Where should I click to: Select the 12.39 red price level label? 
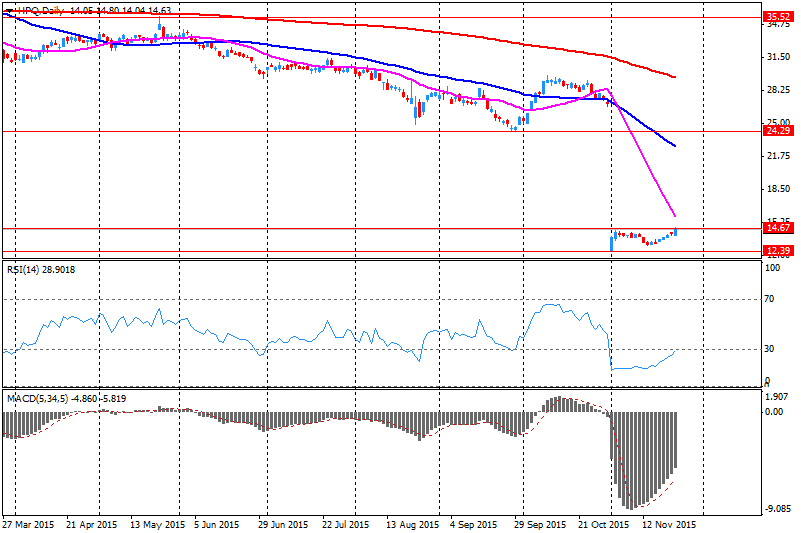pos(778,250)
